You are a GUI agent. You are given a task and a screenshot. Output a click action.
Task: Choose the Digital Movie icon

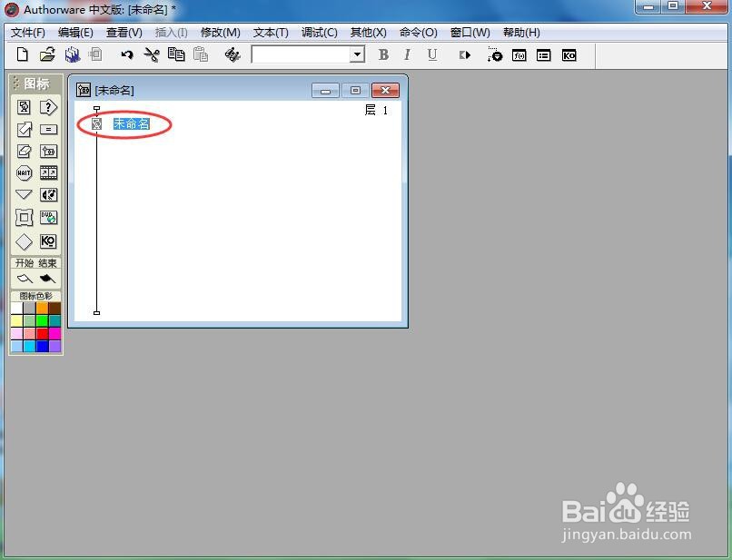click(x=48, y=172)
